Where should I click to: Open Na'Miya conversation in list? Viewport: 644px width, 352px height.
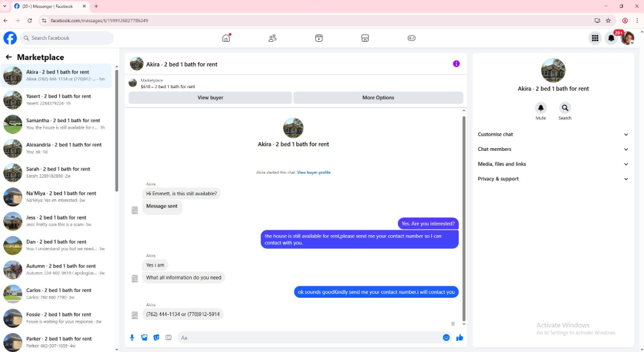pos(56,197)
